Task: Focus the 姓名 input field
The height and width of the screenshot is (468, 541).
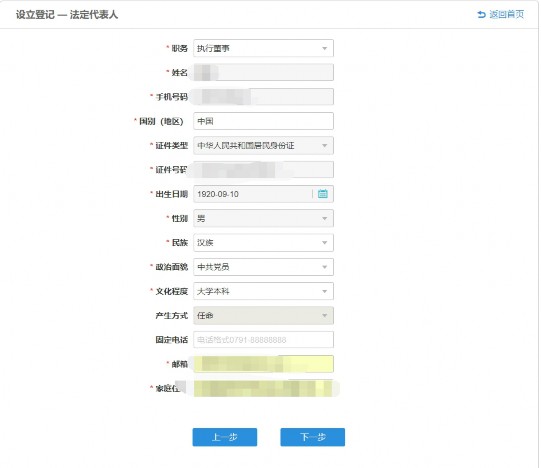Action: (263, 72)
